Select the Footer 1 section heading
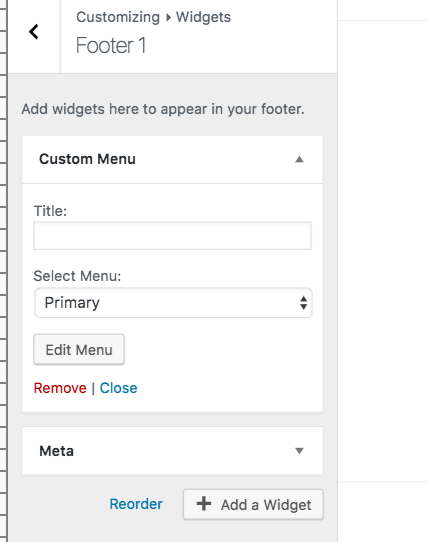Image resolution: width=428 pixels, height=542 pixels. click(111, 45)
